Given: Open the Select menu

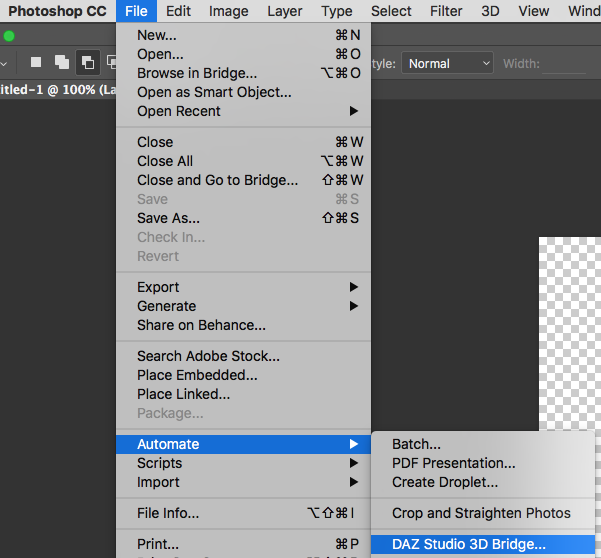Looking at the screenshot, I should tap(391, 11).
